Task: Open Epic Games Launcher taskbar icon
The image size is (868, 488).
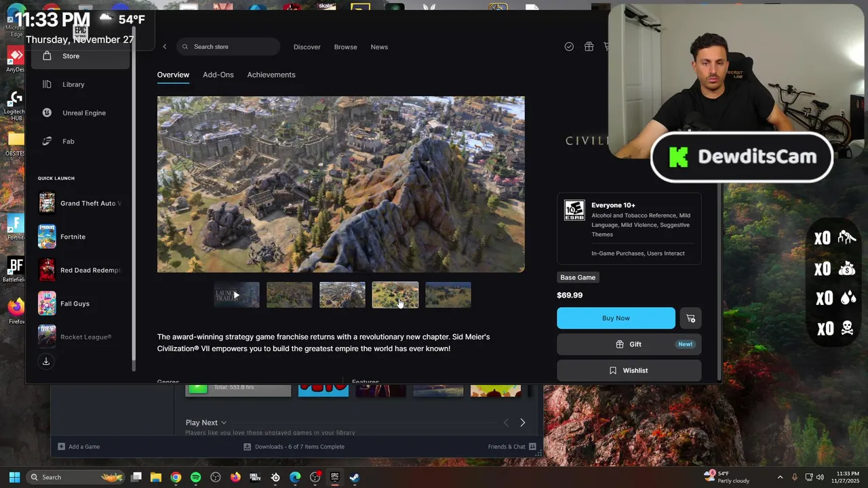Action: click(x=335, y=477)
